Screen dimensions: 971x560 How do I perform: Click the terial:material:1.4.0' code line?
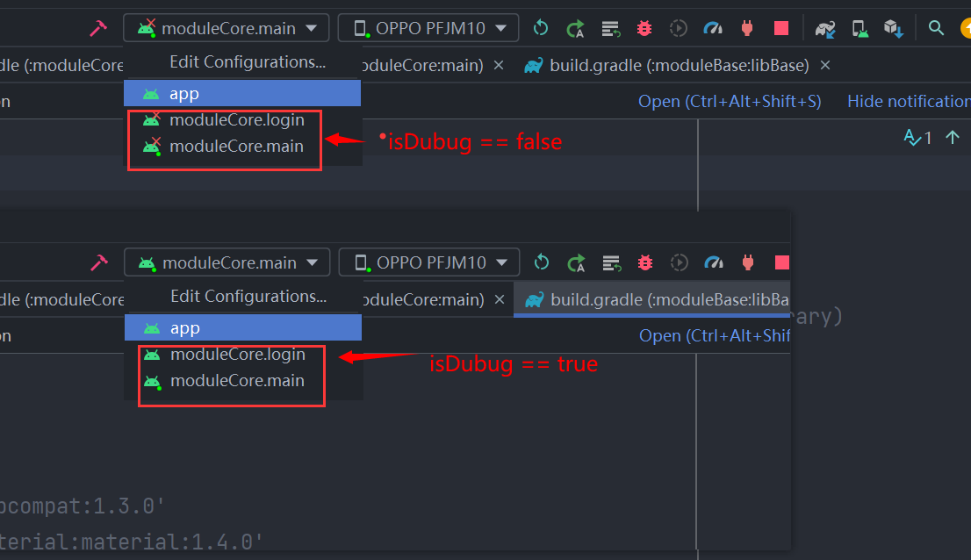point(132,542)
